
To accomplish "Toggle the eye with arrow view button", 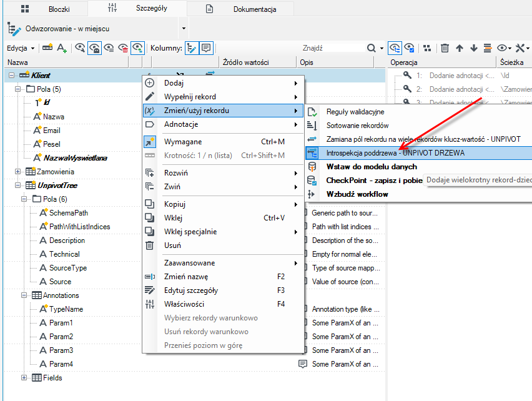I will tap(138, 48).
